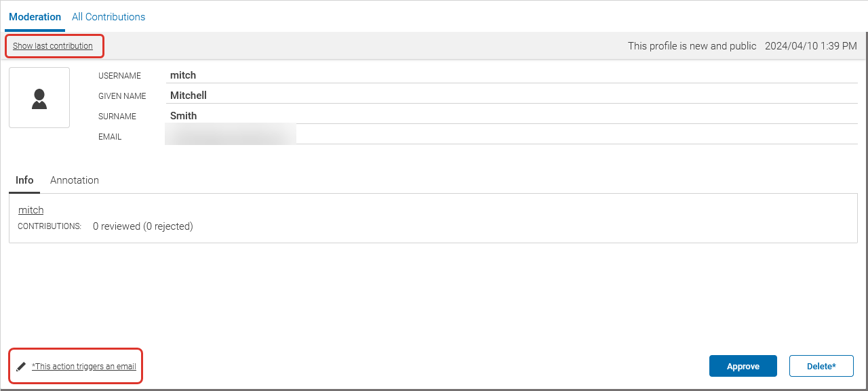Viewport: 868px width, 391px height.
Task: Open the Annotation tab
Action: [74, 180]
